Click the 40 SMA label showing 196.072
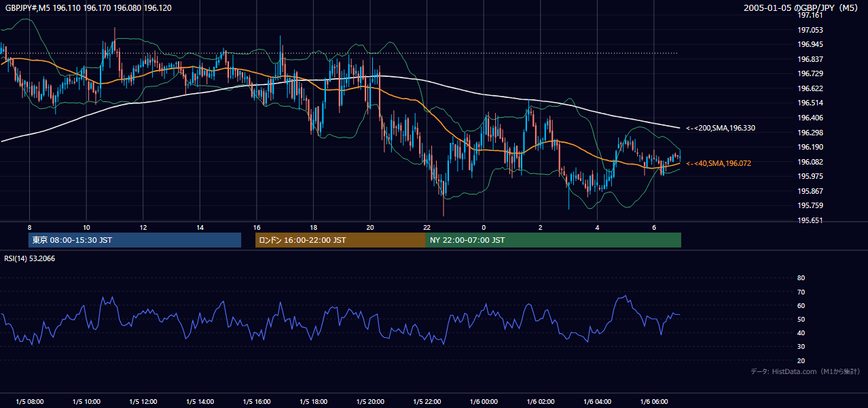 tap(719, 163)
